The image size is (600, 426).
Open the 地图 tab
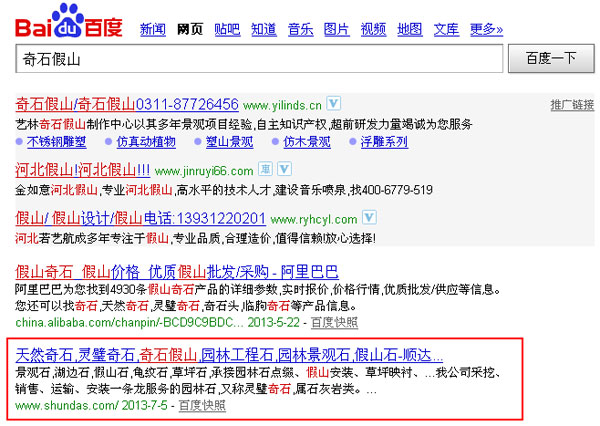pyautogui.click(x=410, y=29)
